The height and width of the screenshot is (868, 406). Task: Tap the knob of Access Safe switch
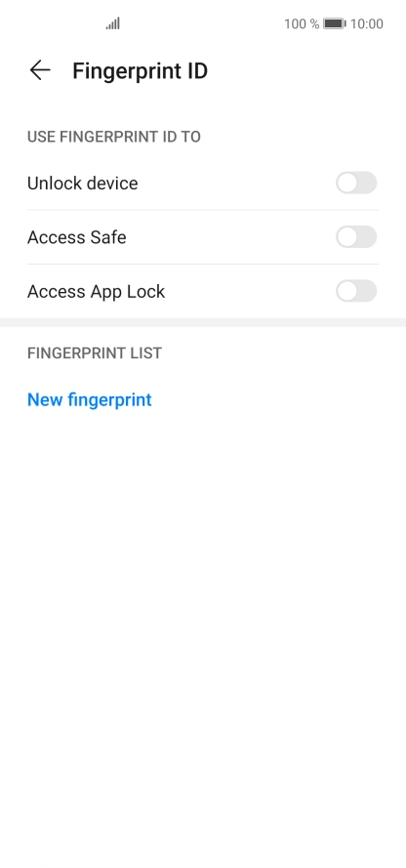click(346, 237)
